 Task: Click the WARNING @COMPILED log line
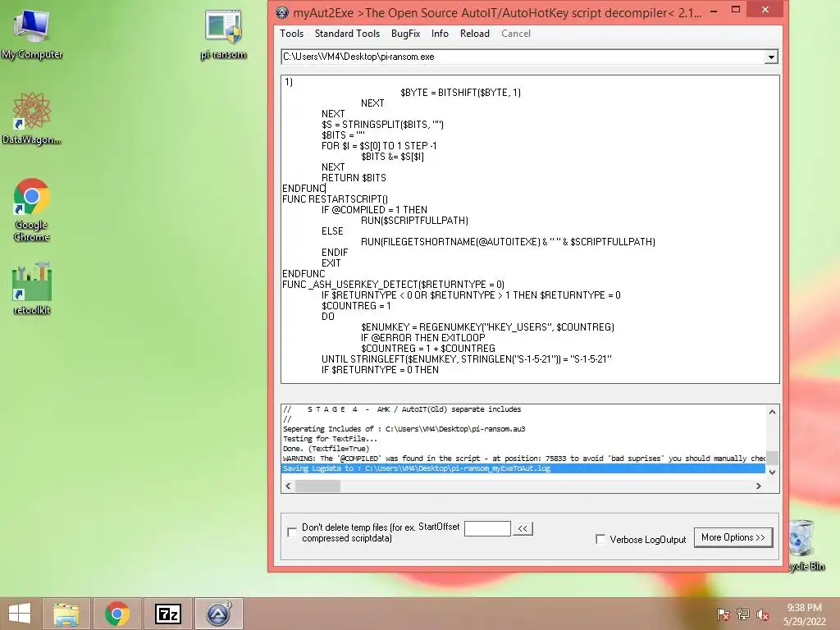(x=523, y=459)
